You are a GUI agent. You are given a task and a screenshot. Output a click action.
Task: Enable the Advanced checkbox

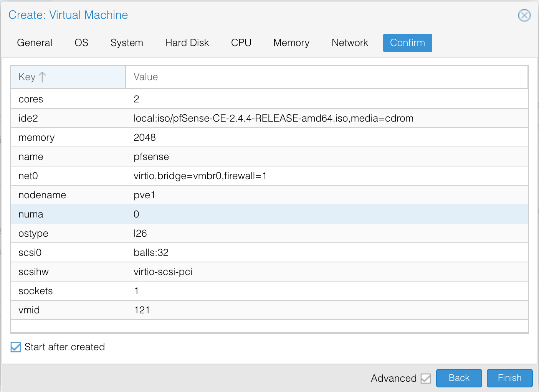coord(426,378)
